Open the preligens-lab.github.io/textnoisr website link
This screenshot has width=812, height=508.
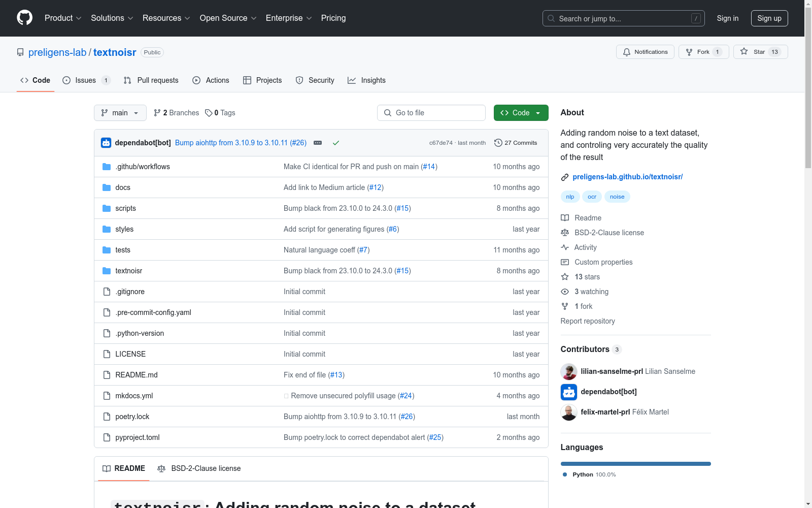tap(627, 177)
